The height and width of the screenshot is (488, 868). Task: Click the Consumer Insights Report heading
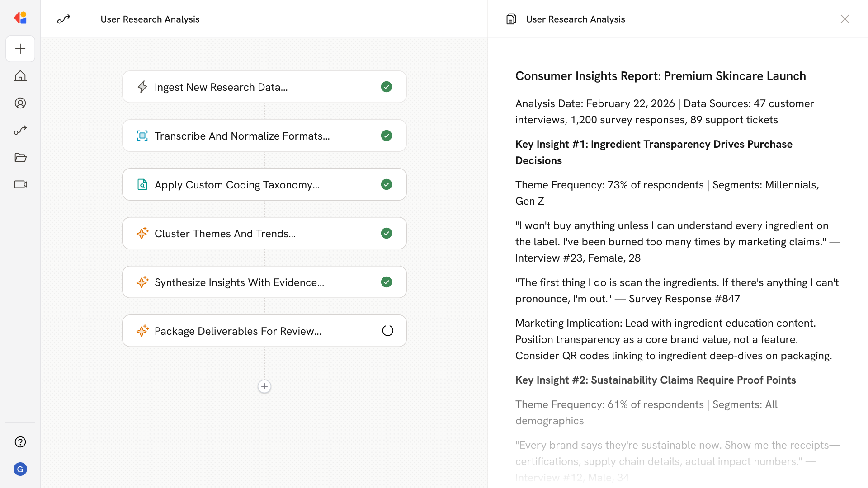click(x=660, y=76)
